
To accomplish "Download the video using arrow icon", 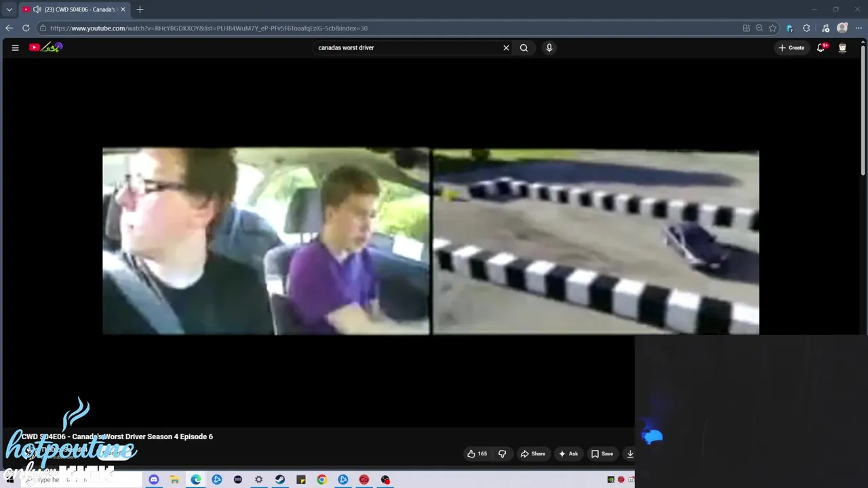I will point(630,453).
